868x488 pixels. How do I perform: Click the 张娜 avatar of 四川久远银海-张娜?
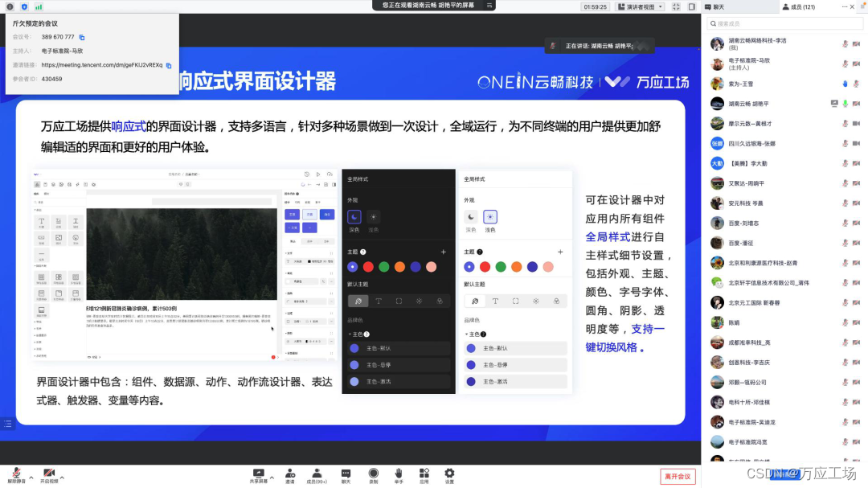717,143
